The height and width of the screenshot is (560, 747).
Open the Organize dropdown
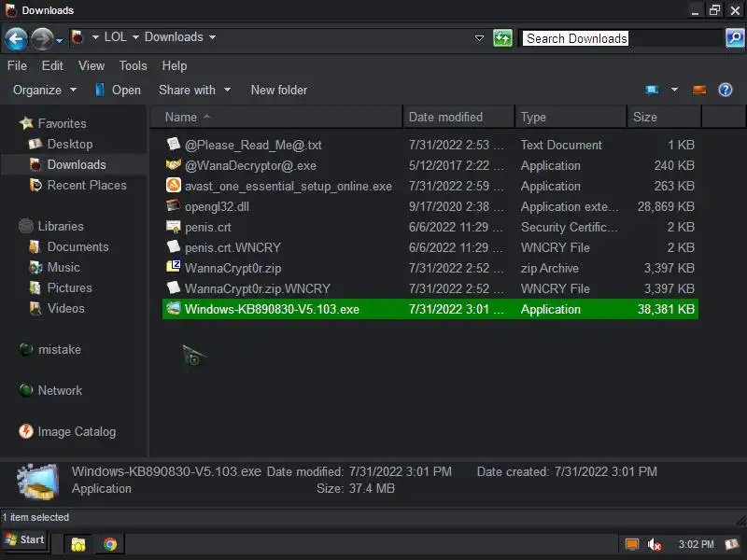44,90
